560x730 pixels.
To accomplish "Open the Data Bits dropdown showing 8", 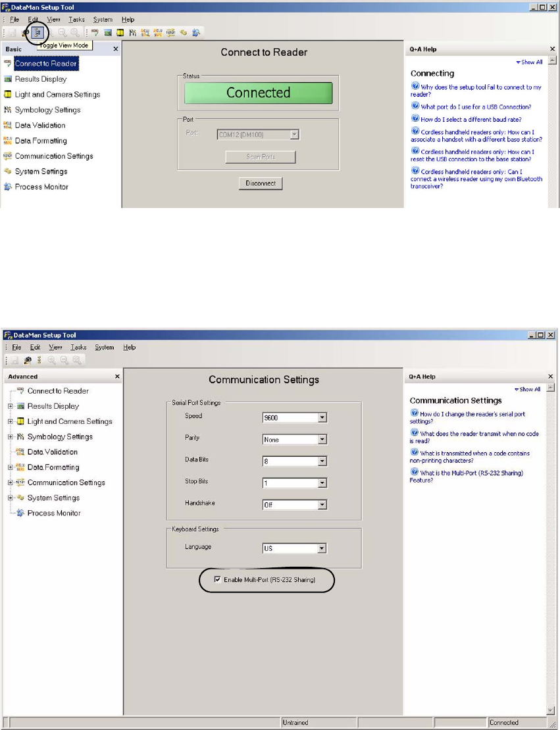I will point(322,461).
